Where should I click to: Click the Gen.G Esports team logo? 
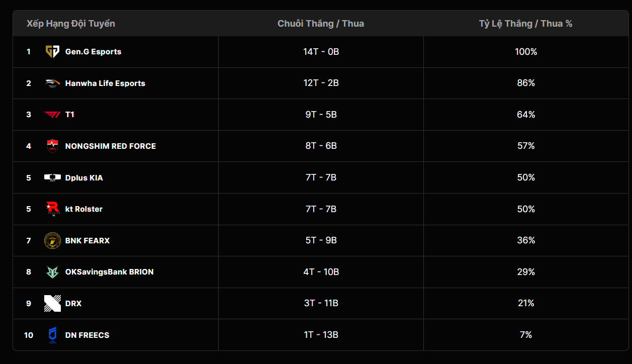click(x=52, y=52)
